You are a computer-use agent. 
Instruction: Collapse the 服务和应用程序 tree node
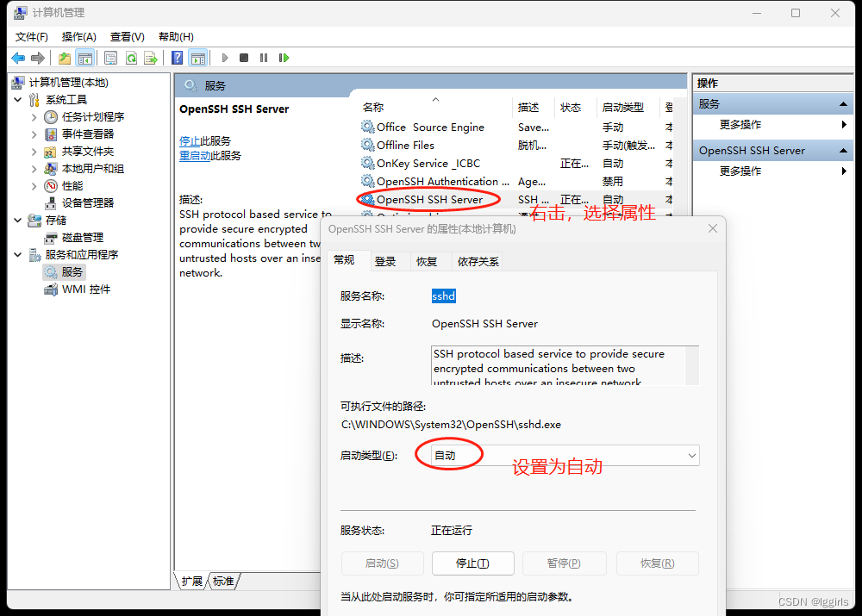click(x=17, y=255)
